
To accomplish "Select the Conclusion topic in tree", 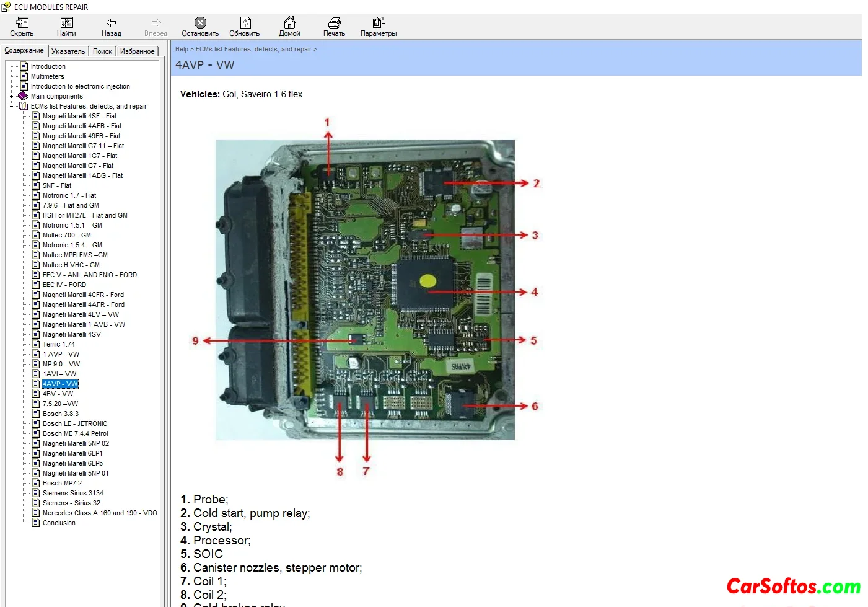I will tap(59, 523).
